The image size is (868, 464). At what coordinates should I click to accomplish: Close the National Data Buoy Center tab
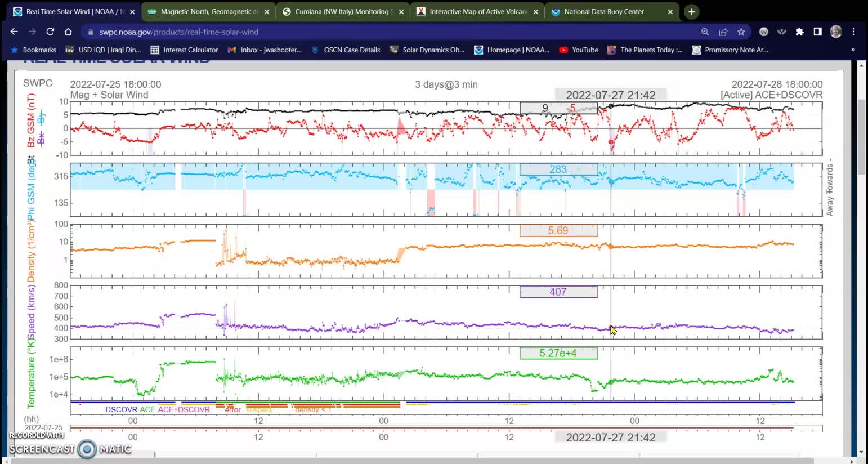pyautogui.click(x=670, y=12)
